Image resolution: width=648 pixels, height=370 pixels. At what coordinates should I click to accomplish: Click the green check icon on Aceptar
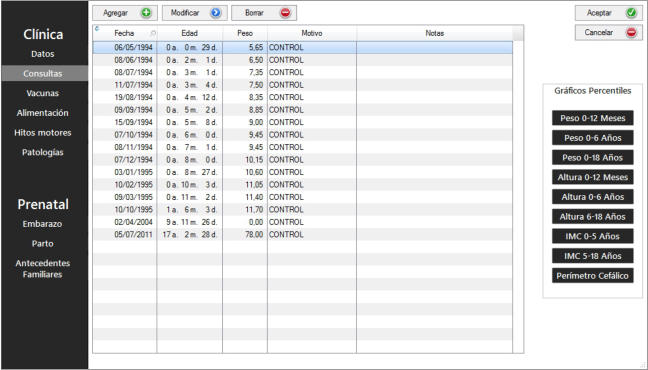(x=631, y=13)
